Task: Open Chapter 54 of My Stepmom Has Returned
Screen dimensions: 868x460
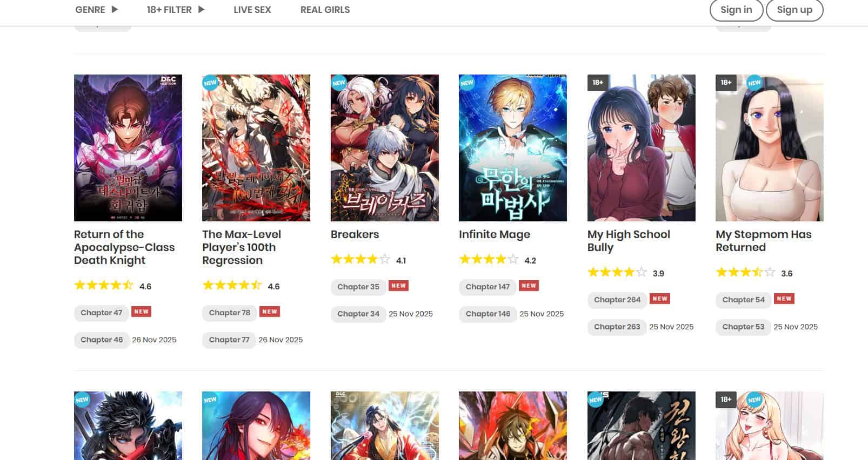Action: pyautogui.click(x=744, y=300)
